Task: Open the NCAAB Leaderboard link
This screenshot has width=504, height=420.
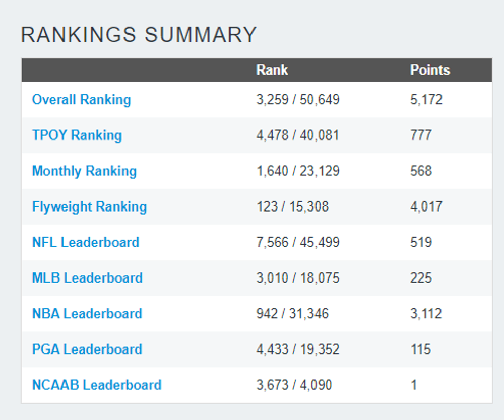Action: point(97,385)
